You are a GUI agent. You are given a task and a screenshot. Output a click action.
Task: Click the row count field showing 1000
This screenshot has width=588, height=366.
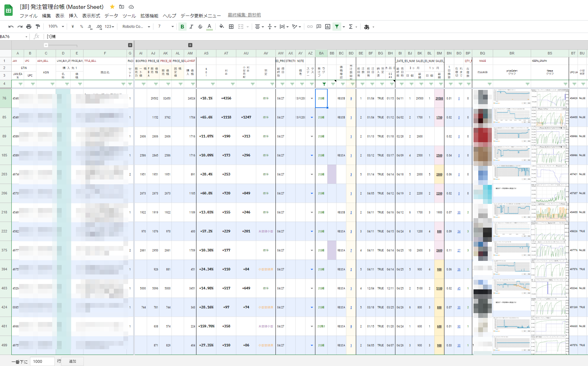pos(42,361)
